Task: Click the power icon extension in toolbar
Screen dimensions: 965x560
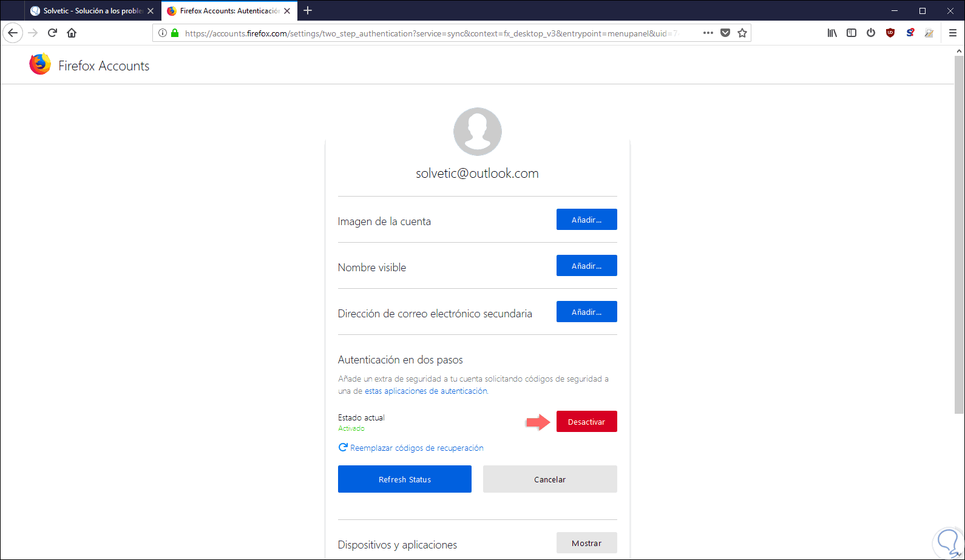Action: pyautogui.click(x=871, y=33)
